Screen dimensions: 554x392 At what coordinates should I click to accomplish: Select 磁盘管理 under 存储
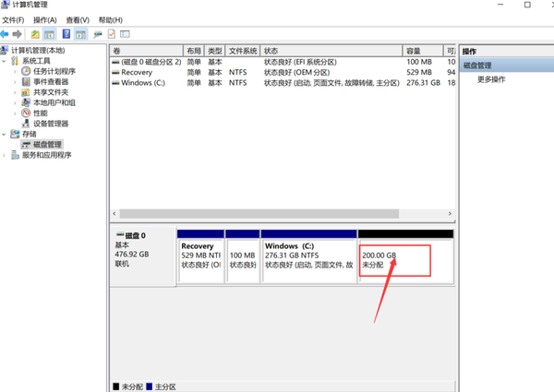point(47,145)
